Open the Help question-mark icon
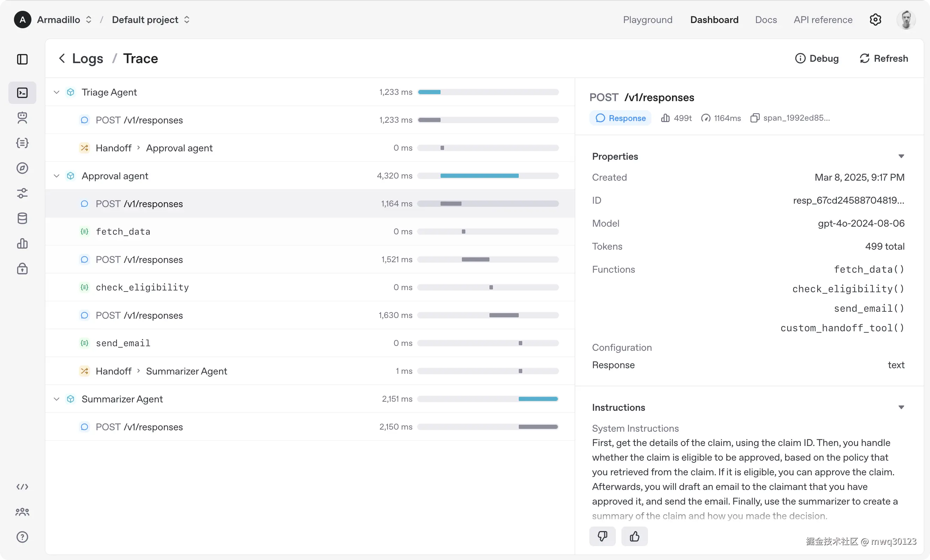 click(x=22, y=537)
